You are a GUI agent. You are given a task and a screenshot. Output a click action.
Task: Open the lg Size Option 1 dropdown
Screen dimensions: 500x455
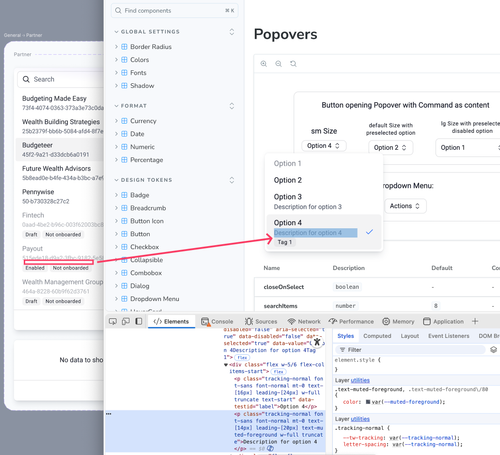pos(468,147)
